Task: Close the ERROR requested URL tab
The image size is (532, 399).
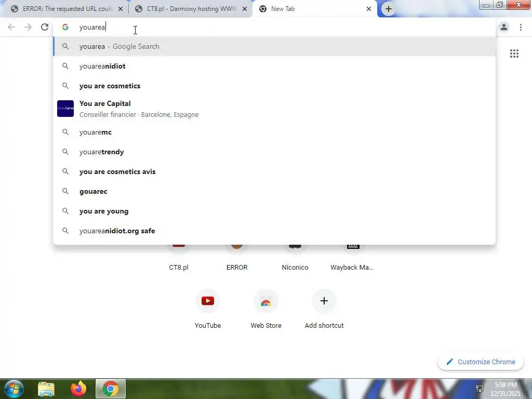Action: [121, 9]
